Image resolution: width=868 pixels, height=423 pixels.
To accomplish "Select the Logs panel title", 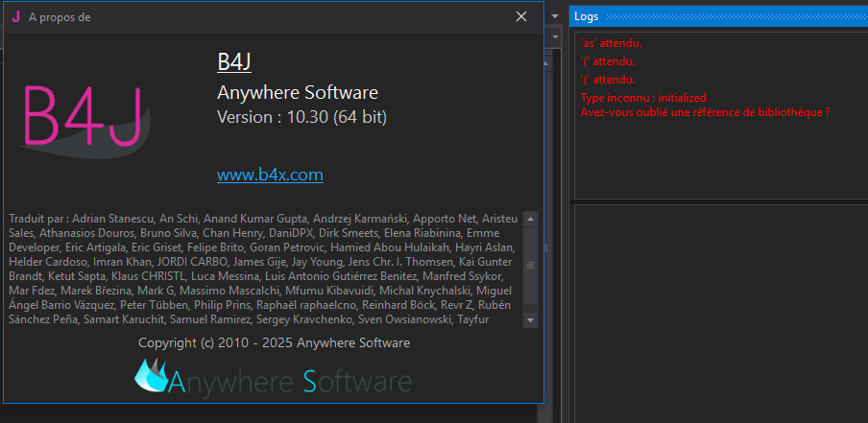I will coord(587,16).
